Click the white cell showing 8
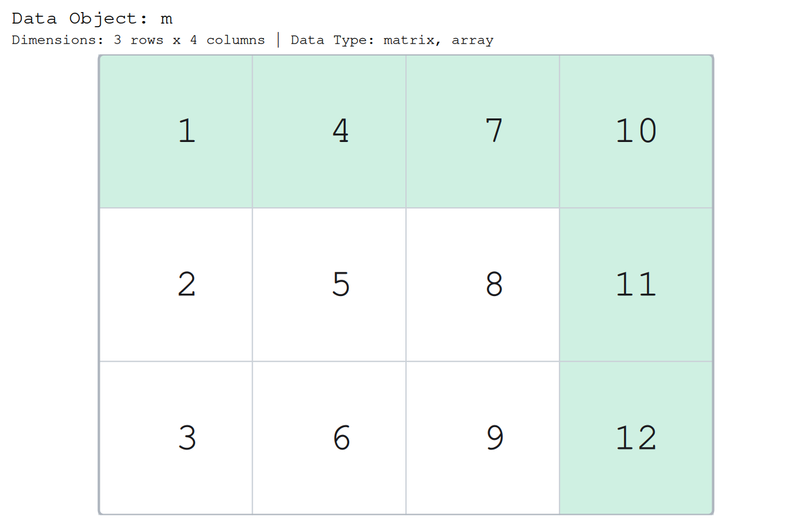 (x=483, y=285)
